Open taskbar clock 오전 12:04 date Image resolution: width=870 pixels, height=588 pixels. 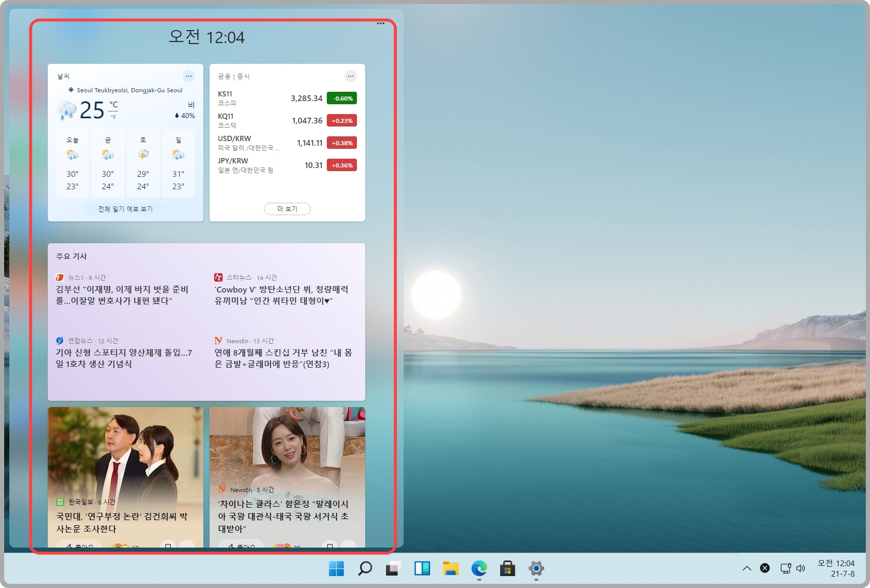[x=836, y=568]
